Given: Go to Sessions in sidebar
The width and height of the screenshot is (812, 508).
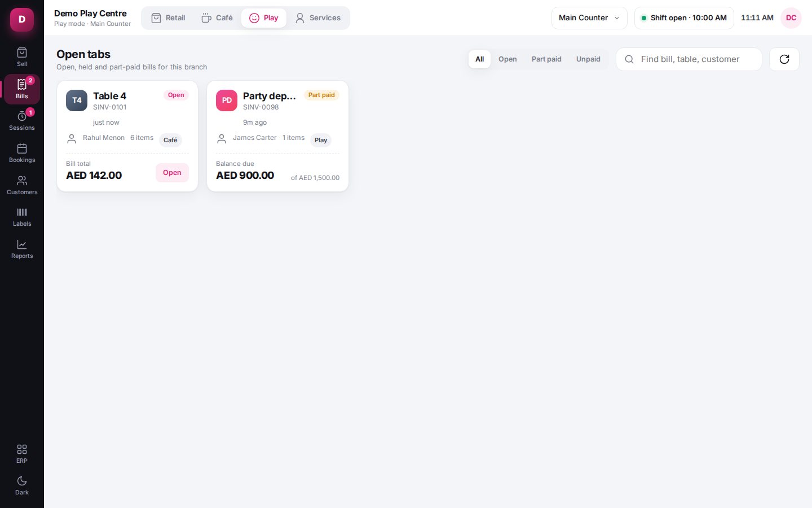Looking at the screenshot, I should (22, 121).
